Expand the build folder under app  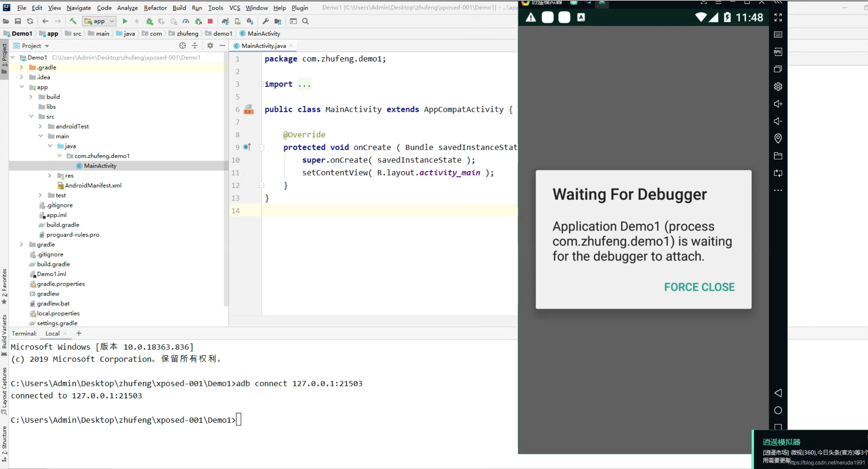pos(31,97)
